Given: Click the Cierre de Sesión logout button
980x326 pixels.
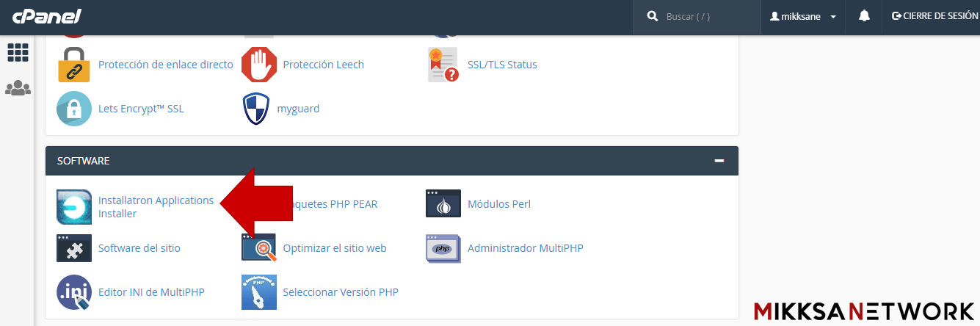Looking at the screenshot, I should click(934, 16).
